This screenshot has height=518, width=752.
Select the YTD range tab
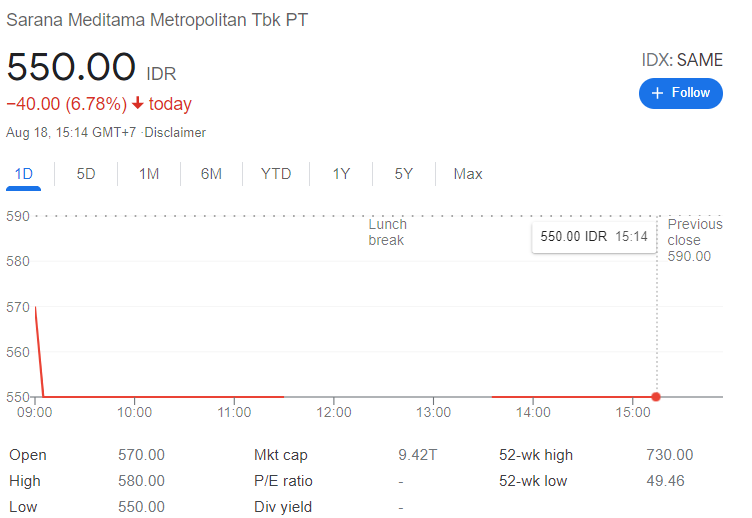[x=276, y=174]
